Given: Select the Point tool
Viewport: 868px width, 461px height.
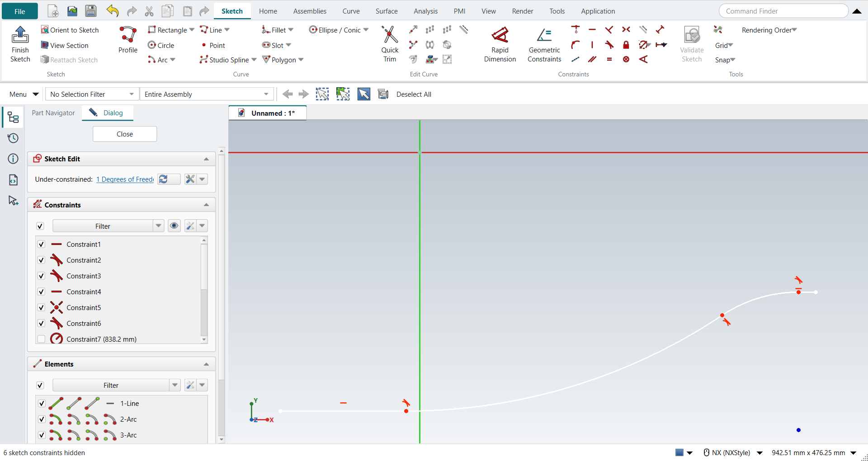Looking at the screenshot, I should 213,45.
